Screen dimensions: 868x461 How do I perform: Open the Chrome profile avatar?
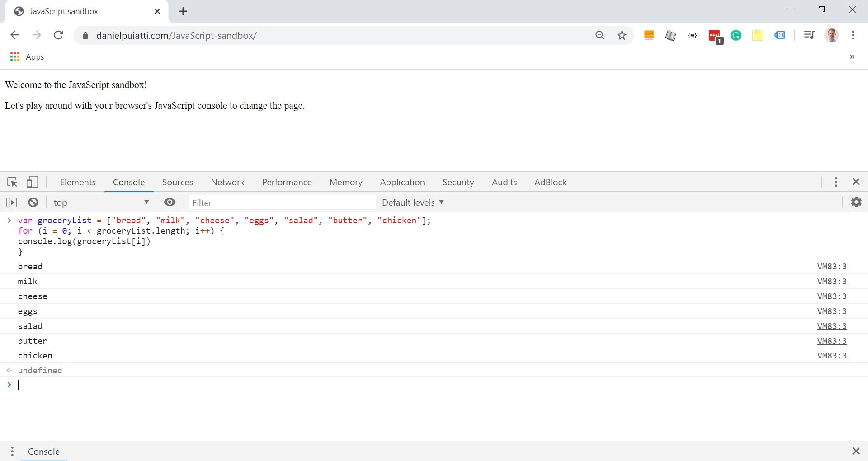click(x=832, y=35)
